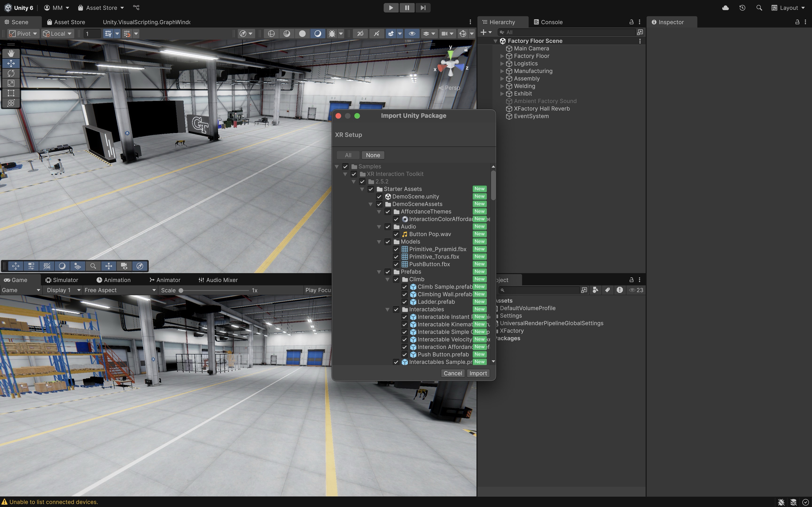Select the combined Transform tool
The image size is (812, 507).
pos(11,103)
